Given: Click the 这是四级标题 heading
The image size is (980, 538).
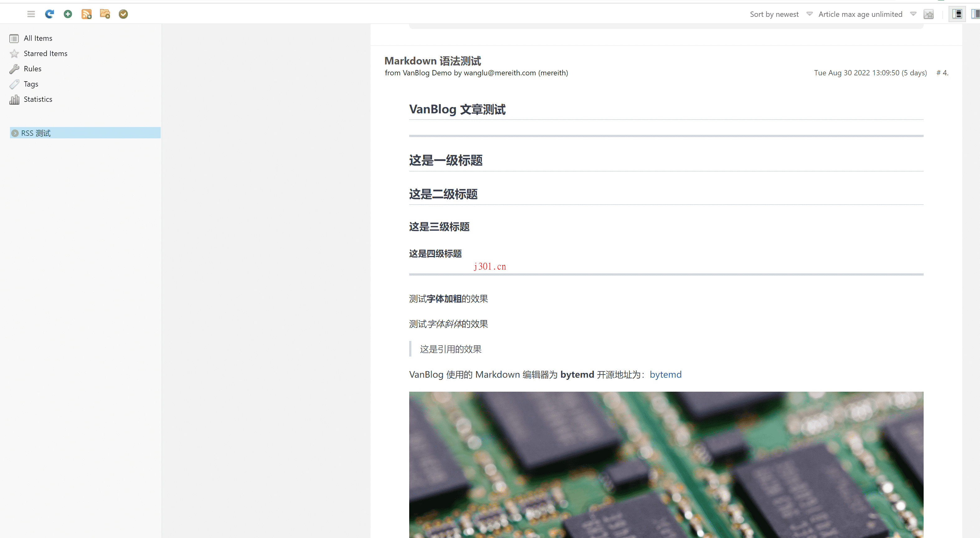Looking at the screenshot, I should tap(435, 253).
